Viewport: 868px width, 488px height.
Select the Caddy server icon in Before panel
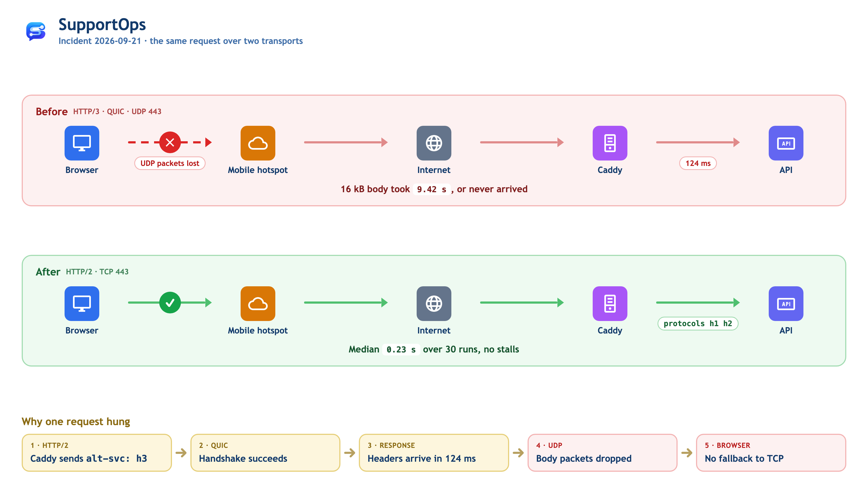[610, 143]
